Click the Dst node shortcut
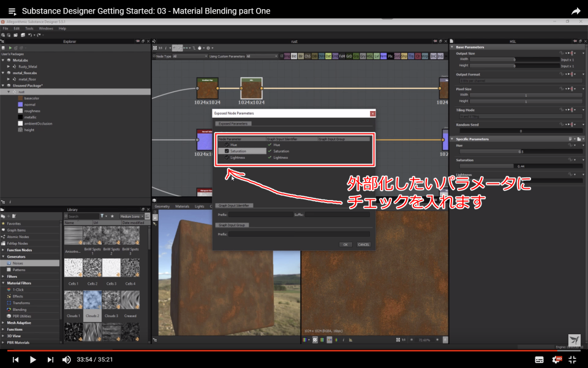 point(328,56)
